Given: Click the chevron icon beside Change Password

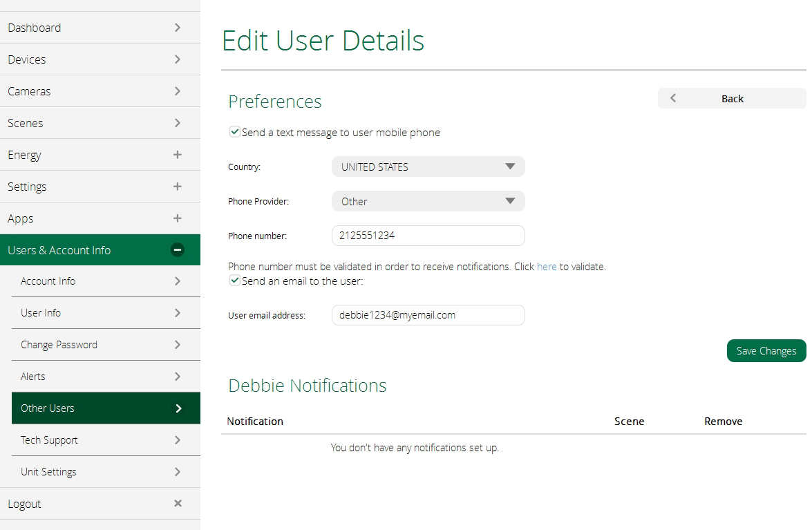Looking at the screenshot, I should click(x=178, y=345).
